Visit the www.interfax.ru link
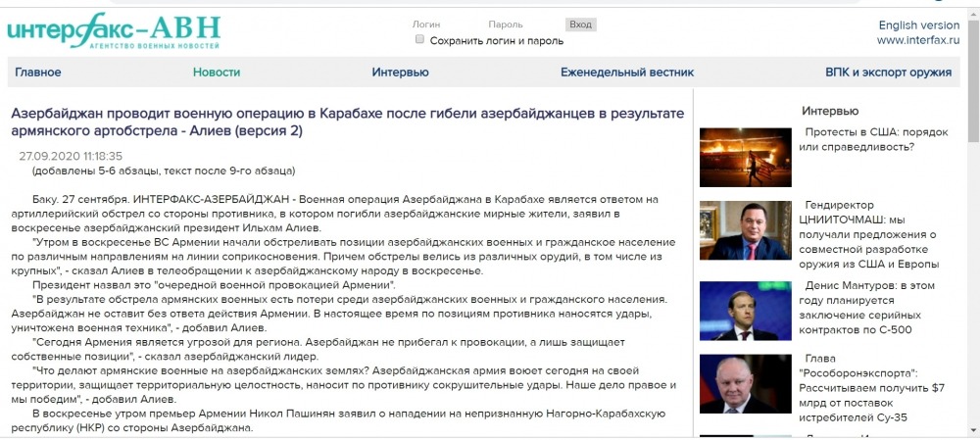980x440 pixels. point(917,40)
